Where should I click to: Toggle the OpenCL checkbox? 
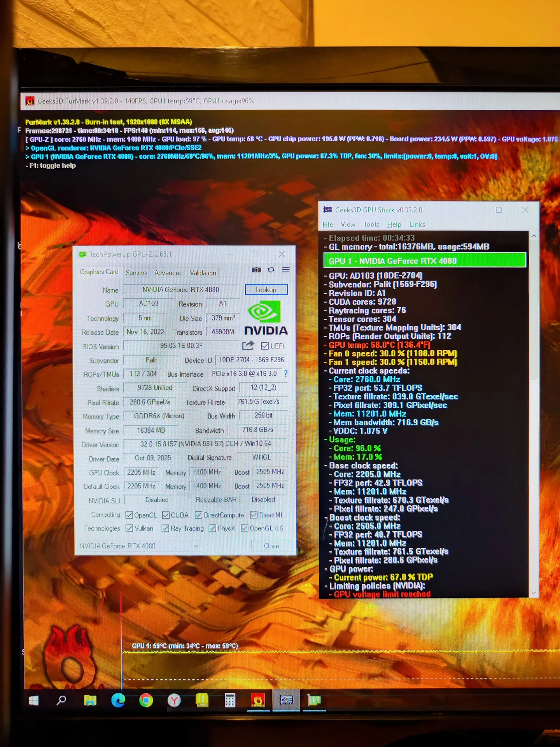[x=129, y=515]
